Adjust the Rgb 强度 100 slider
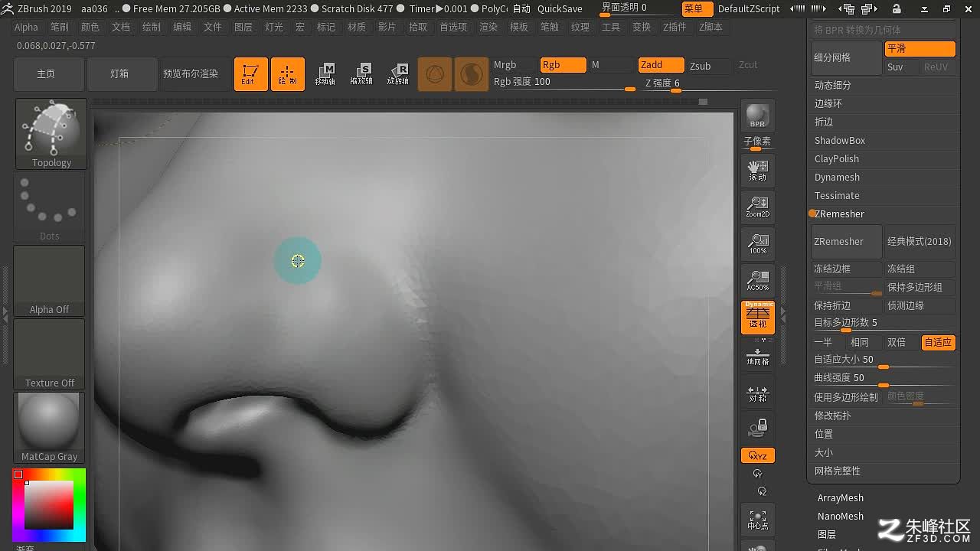Image resolution: width=980 pixels, height=551 pixels. 563,82
